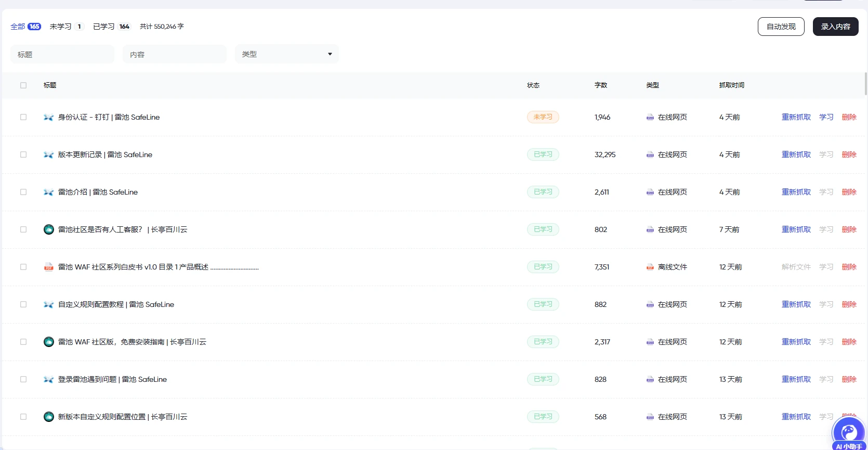The height and width of the screenshot is (450, 868).
Task: Click SafeLine logo icon beside 雷池介绍 row
Action: click(x=48, y=192)
